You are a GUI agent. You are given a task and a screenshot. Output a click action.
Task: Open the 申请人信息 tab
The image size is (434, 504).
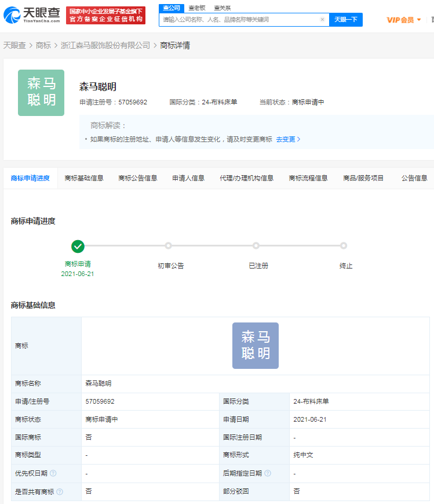coord(188,178)
